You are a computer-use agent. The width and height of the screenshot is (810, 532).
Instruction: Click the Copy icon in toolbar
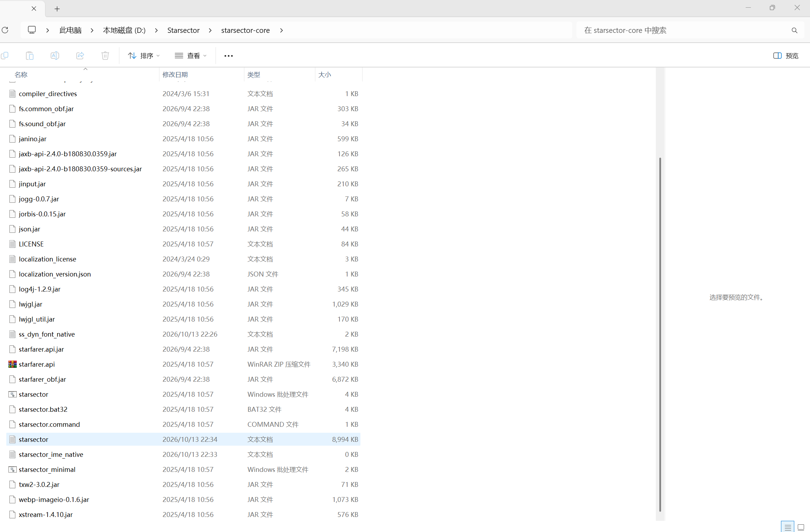point(5,56)
